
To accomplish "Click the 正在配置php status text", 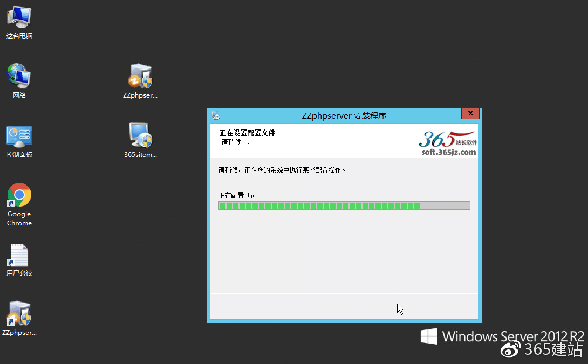I will click(236, 195).
